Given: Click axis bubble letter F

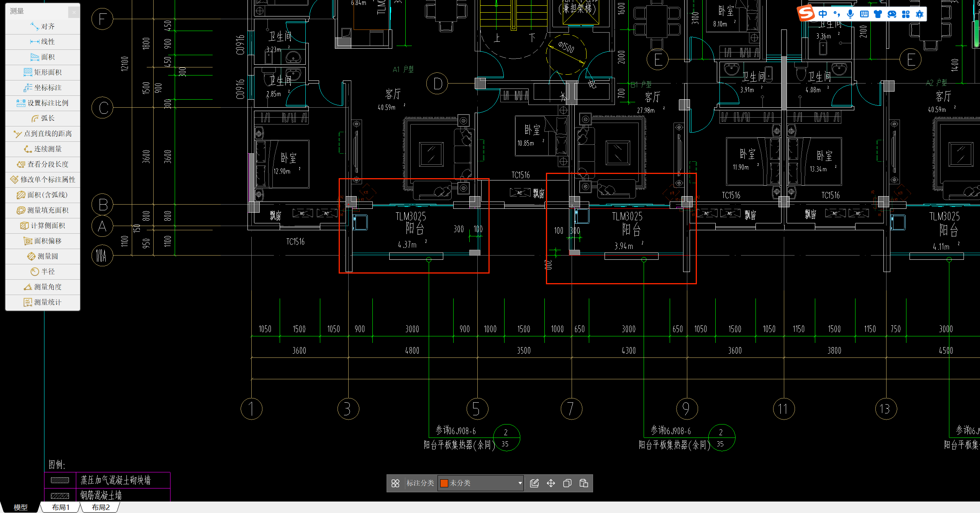Looking at the screenshot, I should pyautogui.click(x=102, y=19).
